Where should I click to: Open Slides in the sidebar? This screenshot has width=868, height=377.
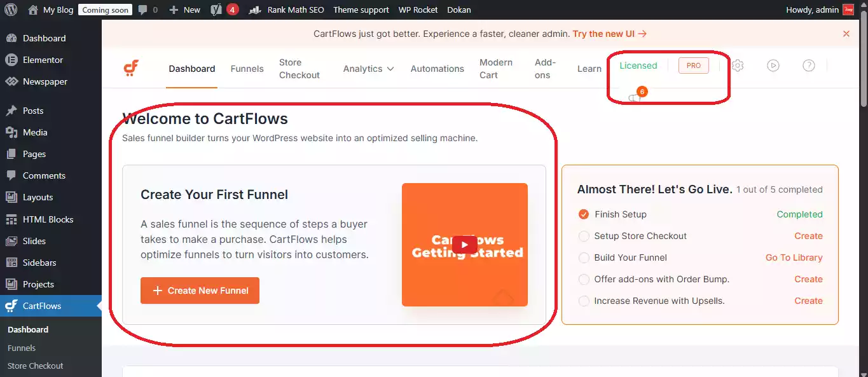[x=34, y=241]
